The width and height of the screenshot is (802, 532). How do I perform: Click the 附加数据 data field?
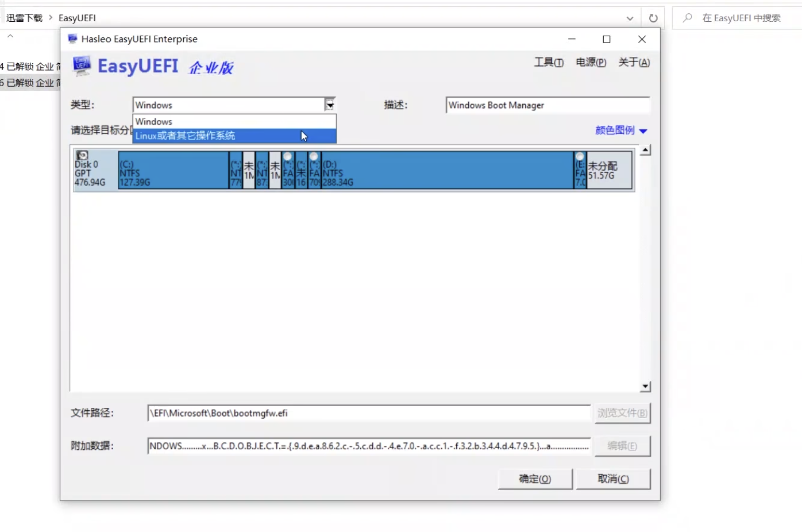[369, 446]
